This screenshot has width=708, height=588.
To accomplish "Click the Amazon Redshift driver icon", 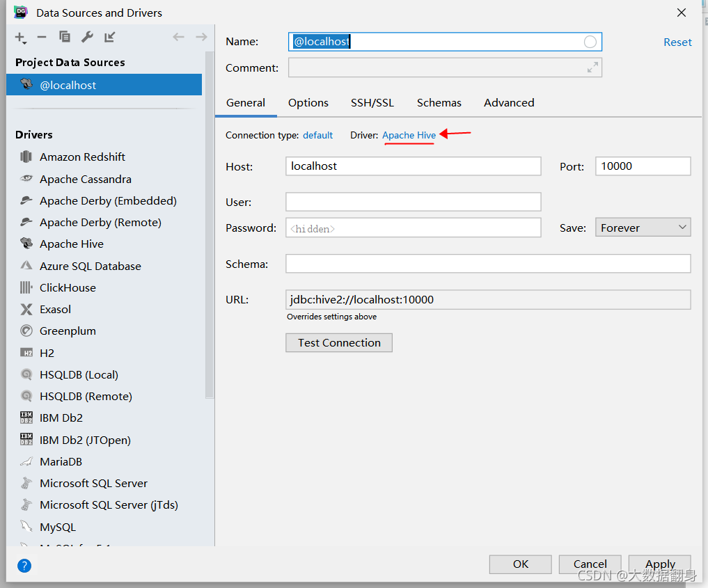I will [26, 157].
